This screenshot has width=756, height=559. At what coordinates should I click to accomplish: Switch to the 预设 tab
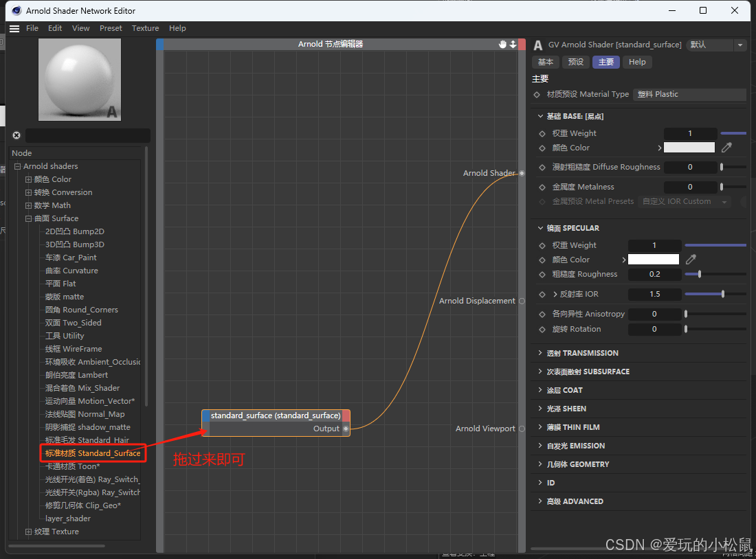(576, 62)
